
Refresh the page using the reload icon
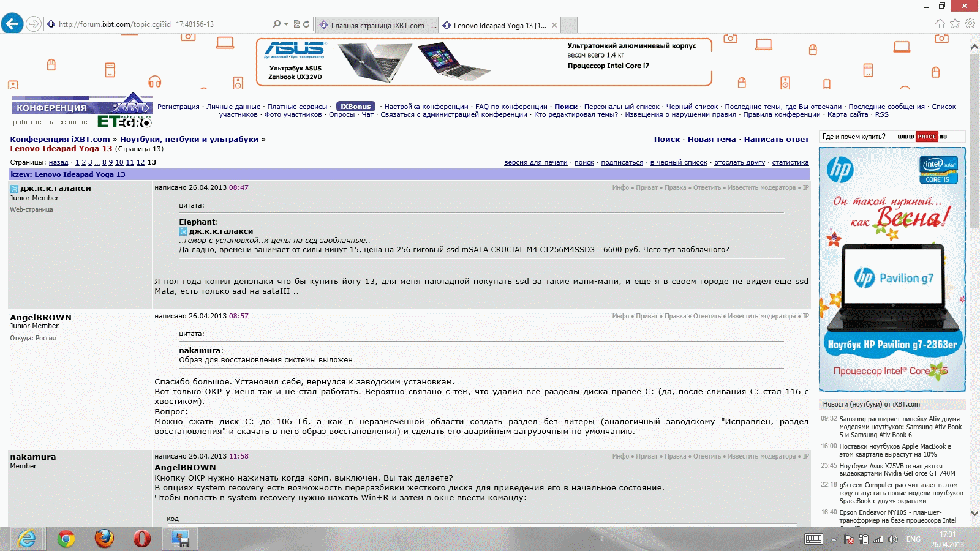coord(306,24)
